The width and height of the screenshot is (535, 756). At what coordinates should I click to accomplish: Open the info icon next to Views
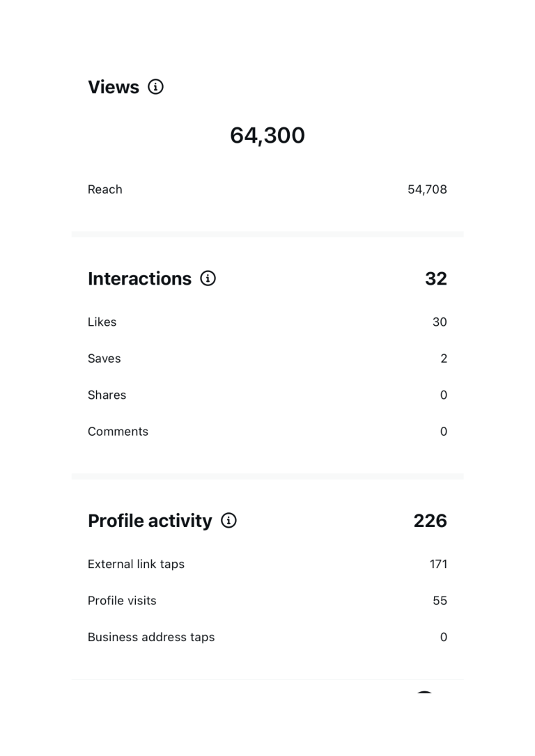coord(155,87)
